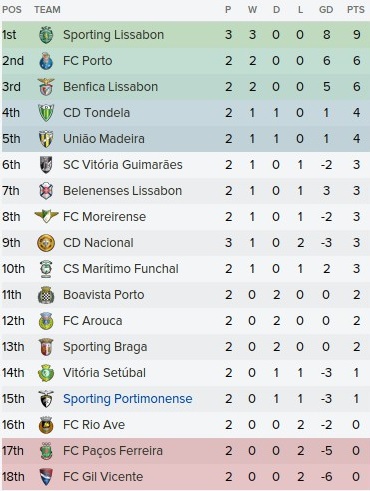This screenshot has width=370, height=491.
Task: Click the POS column header
Action: [x=12, y=10]
